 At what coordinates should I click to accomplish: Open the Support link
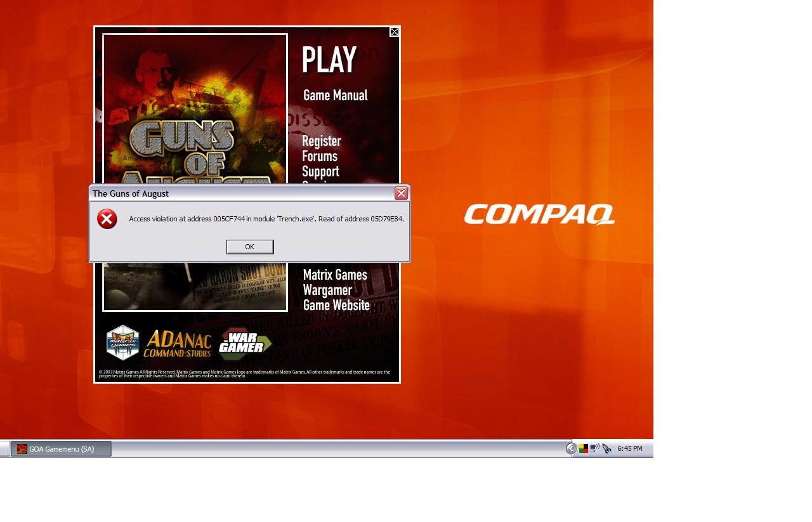pyautogui.click(x=320, y=171)
